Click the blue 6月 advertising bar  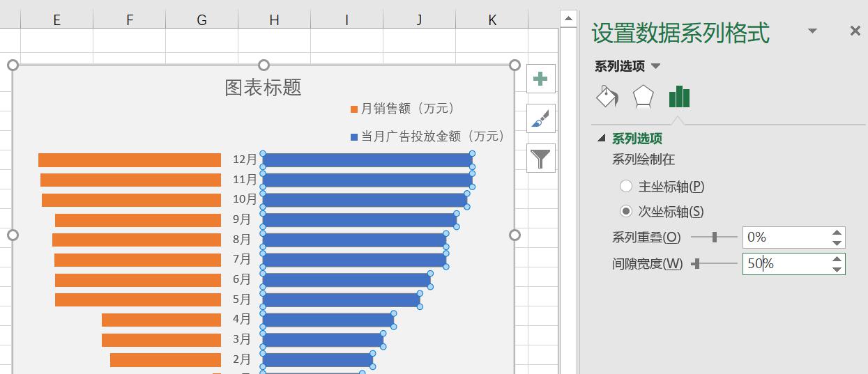pyautogui.click(x=347, y=280)
